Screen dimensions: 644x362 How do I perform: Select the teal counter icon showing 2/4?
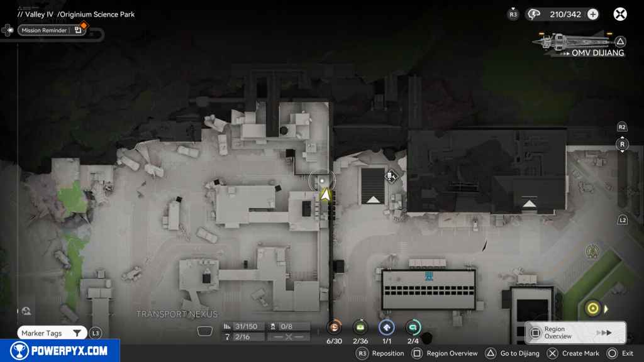[413, 327]
